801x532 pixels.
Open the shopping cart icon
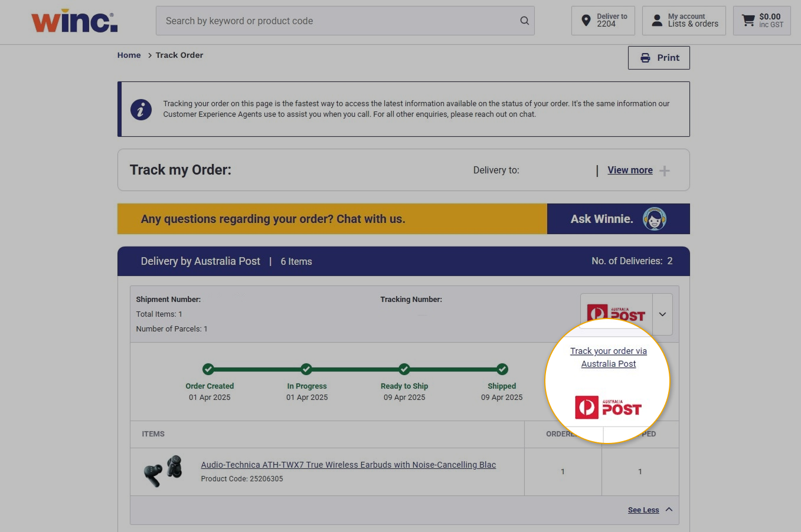[x=748, y=21]
